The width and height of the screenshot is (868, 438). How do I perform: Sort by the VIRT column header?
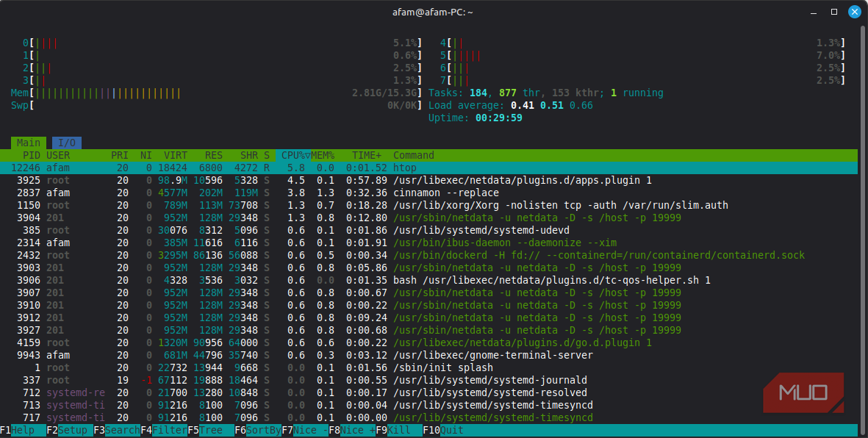(176, 156)
